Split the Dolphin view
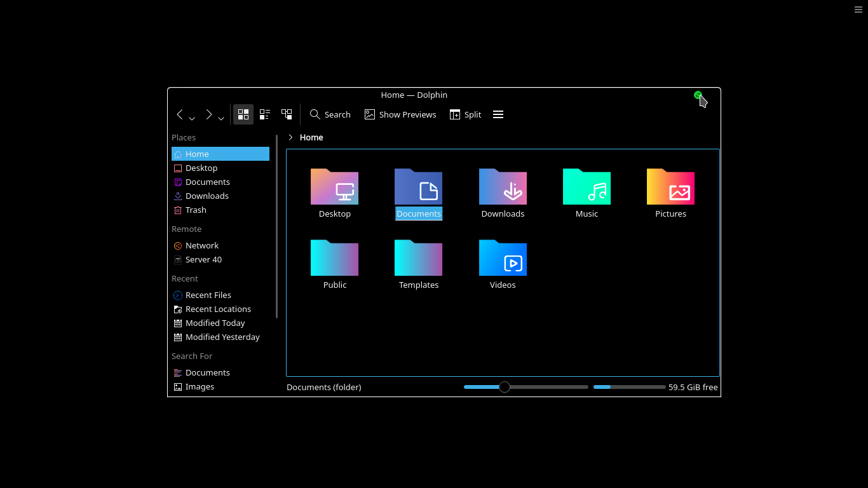Image resolution: width=868 pixels, height=488 pixels. (x=465, y=114)
